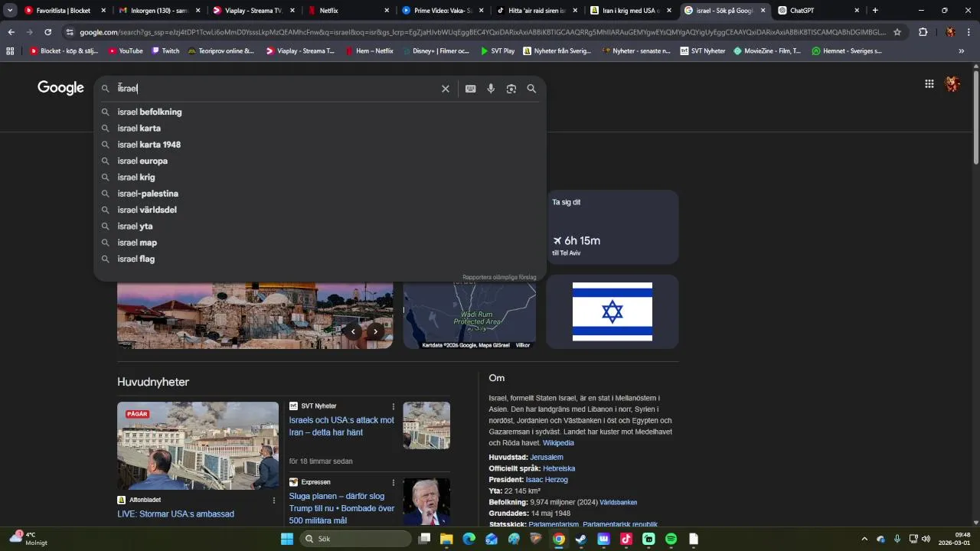
Task: Open the map thumbnail of Israel
Action: (469, 315)
